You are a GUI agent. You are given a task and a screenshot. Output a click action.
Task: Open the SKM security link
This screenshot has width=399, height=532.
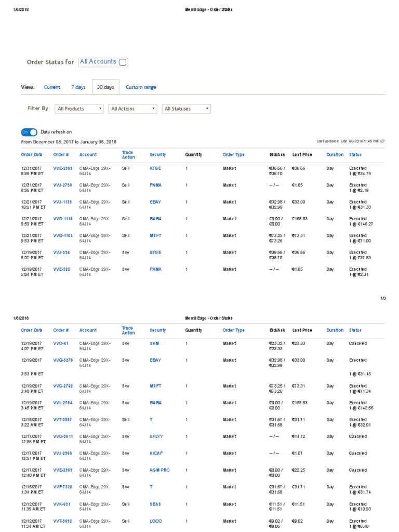click(154, 343)
